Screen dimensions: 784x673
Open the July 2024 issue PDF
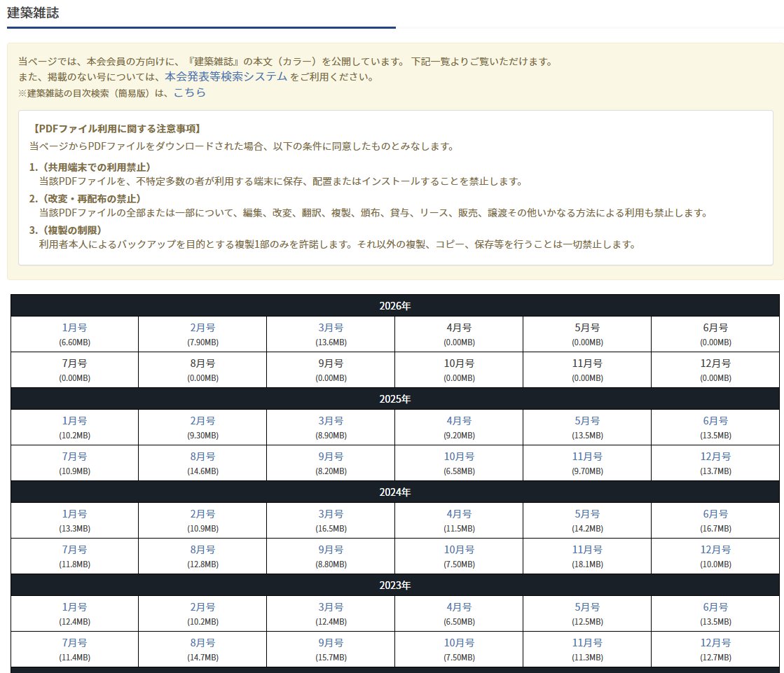pos(74,549)
